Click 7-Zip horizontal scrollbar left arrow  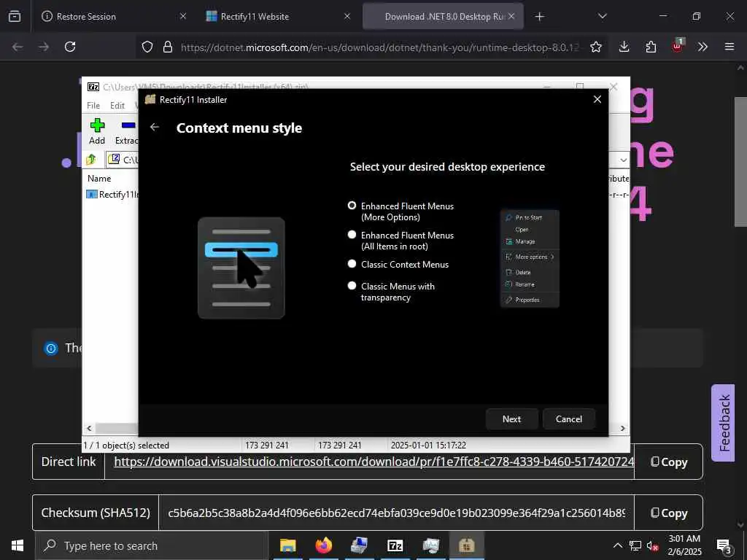click(x=89, y=428)
